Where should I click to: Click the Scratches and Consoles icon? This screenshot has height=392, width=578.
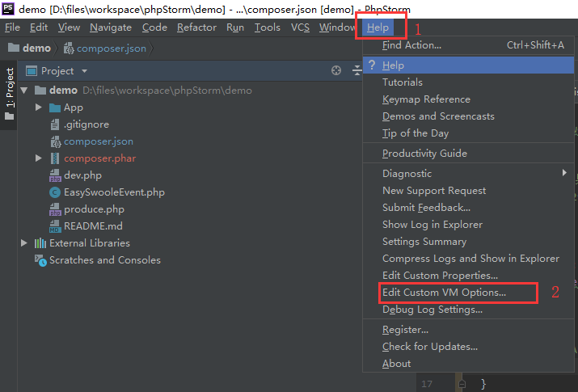point(40,260)
